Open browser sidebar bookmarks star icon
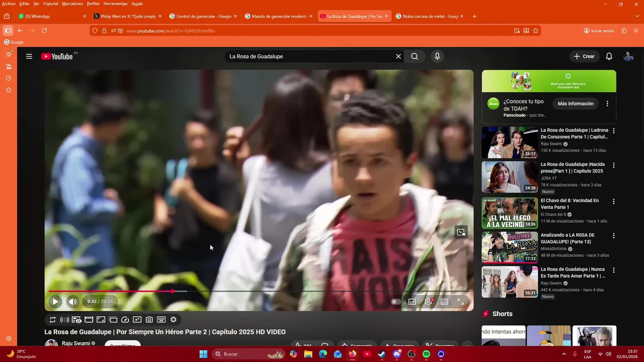This screenshot has width=644, height=362. (9, 90)
